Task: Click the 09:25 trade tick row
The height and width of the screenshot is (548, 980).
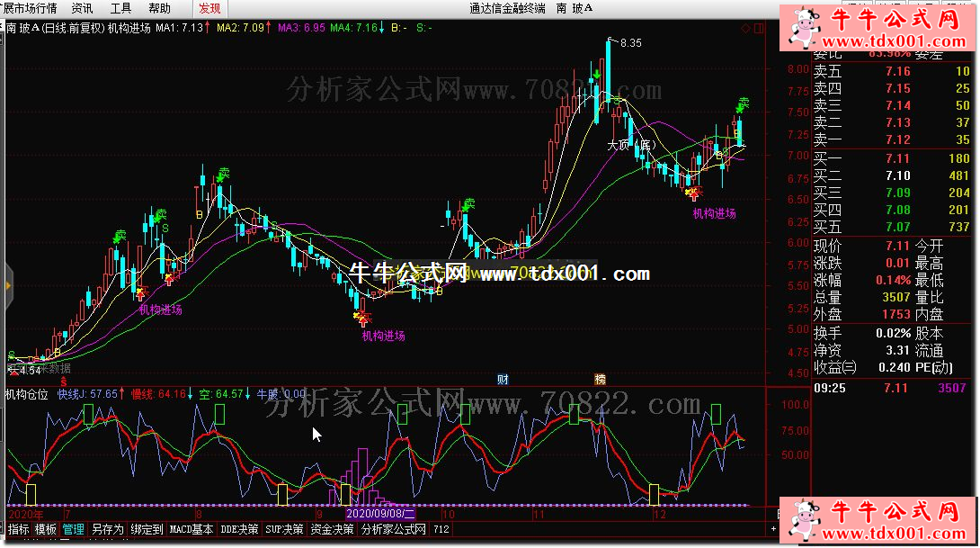Action: 892,388
